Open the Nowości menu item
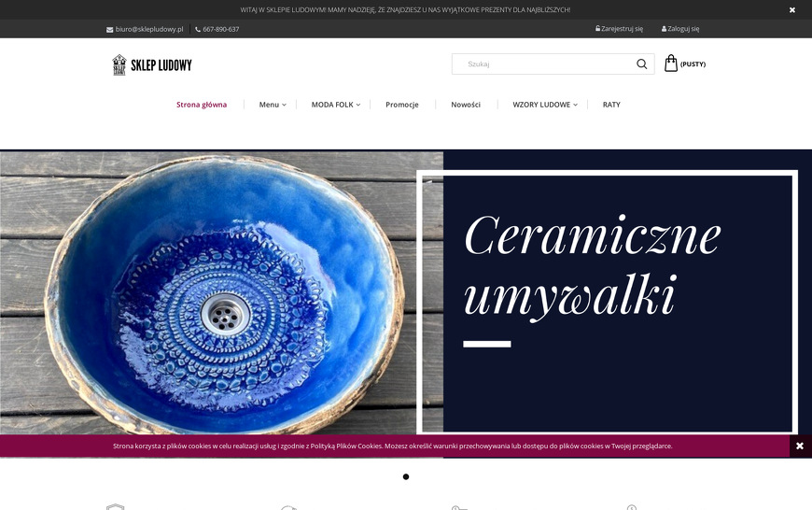This screenshot has width=812, height=510. tap(466, 105)
